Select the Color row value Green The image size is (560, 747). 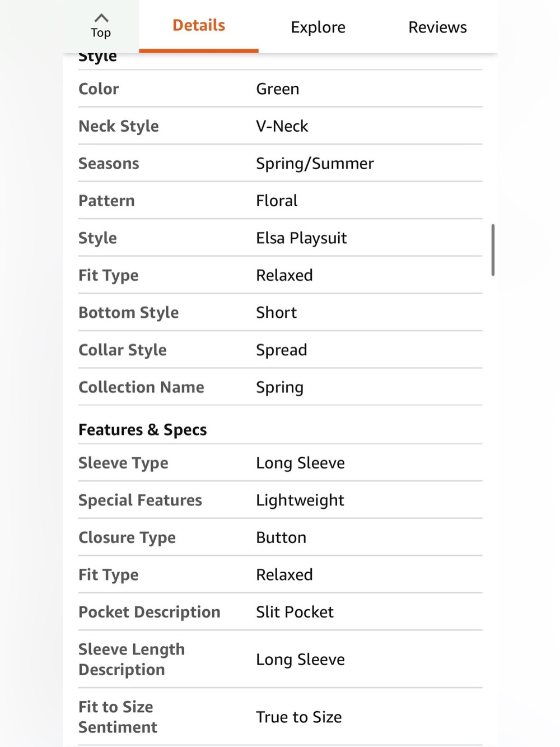point(278,89)
